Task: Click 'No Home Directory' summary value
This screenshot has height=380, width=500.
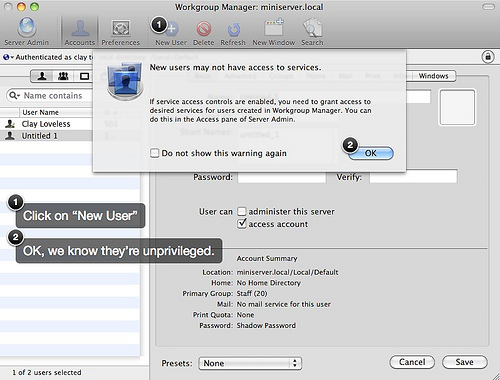Action: [269, 283]
